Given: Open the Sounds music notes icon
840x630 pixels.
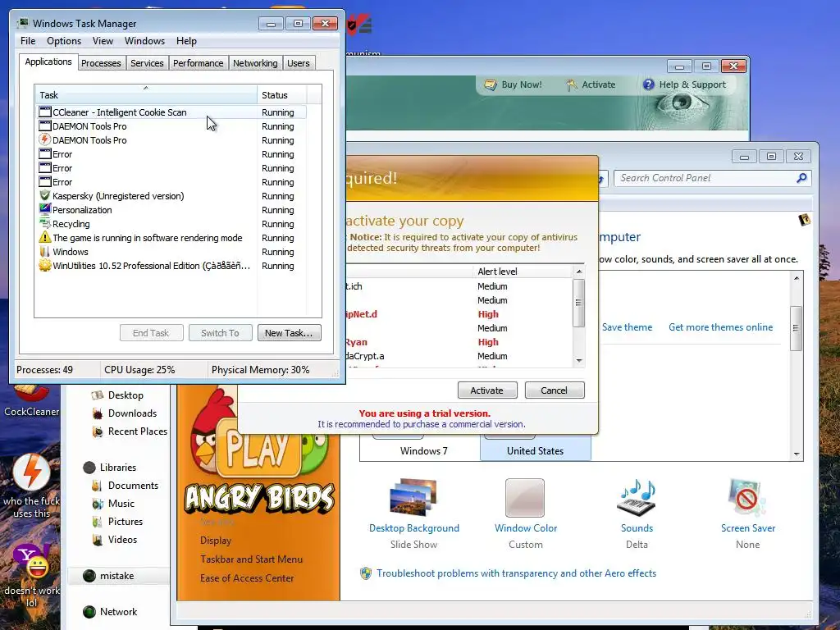Looking at the screenshot, I should [x=637, y=498].
